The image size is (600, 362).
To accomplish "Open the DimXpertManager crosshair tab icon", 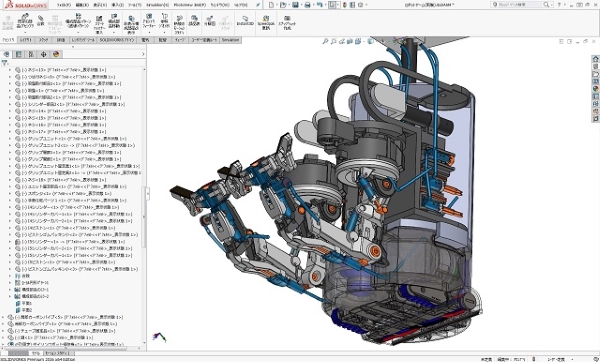I will pyautogui.click(x=44, y=54).
